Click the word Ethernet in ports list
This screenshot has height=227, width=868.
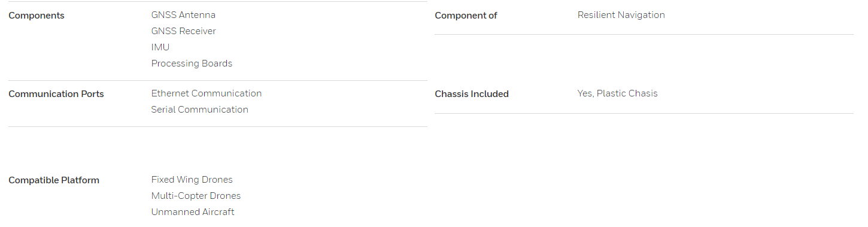[170, 93]
